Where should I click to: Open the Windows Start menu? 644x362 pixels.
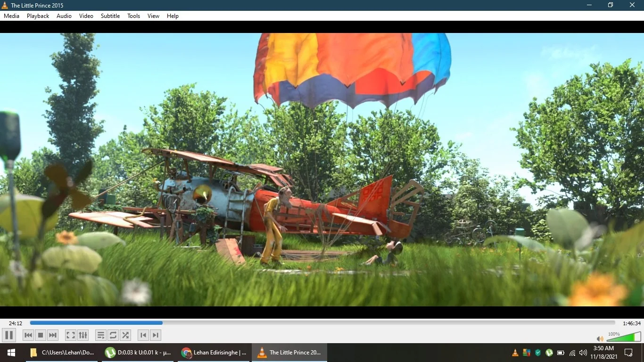(11, 353)
